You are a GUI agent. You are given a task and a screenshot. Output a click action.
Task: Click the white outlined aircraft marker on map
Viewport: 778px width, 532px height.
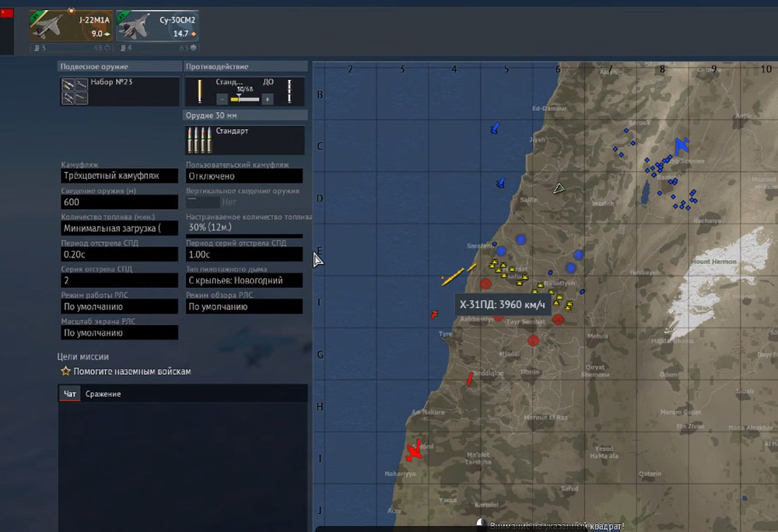(x=559, y=188)
